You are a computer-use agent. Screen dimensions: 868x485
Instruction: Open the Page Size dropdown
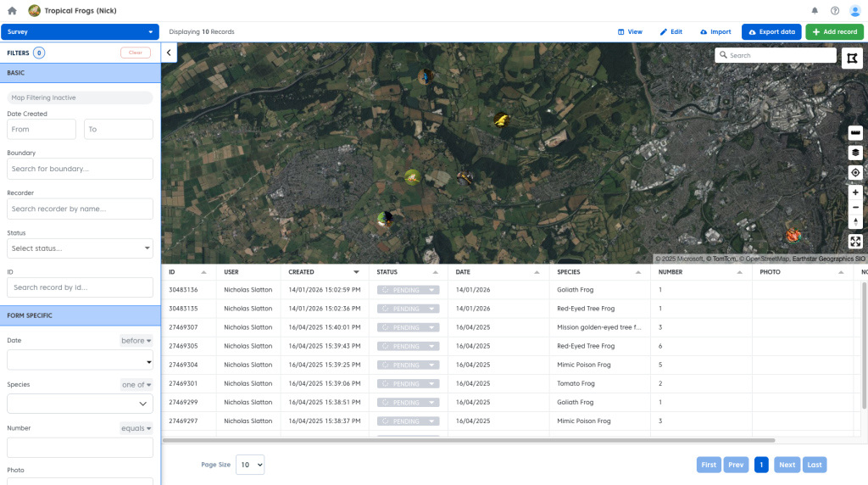tap(249, 465)
